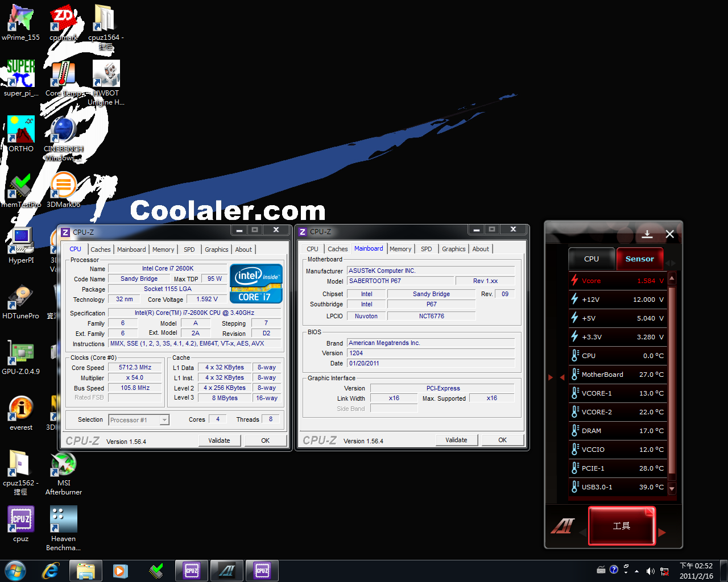The height and width of the screenshot is (582, 728).
Task: Open the media player taskbar icon
Action: [121, 571]
